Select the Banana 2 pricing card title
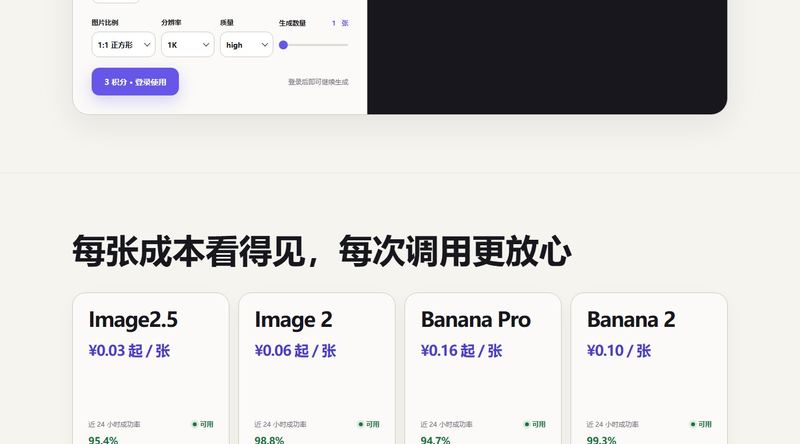The width and height of the screenshot is (800, 444). tap(631, 320)
